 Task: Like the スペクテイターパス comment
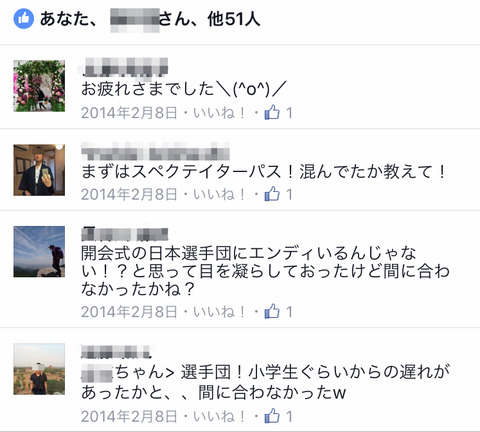coord(219,194)
